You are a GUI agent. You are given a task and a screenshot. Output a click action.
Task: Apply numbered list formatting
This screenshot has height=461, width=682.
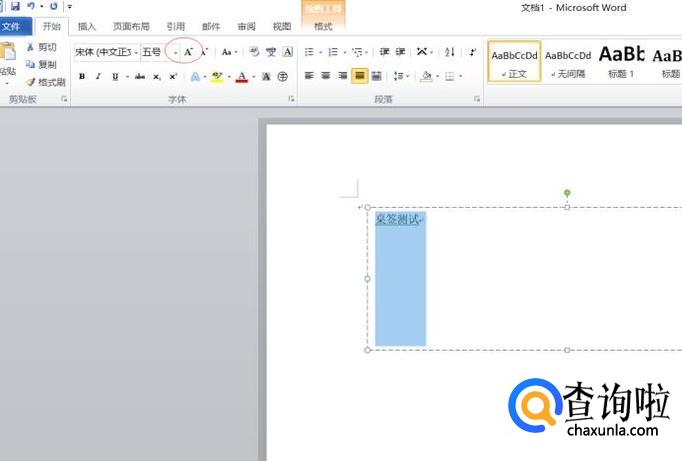pyautogui.click(x=333, y=52)
